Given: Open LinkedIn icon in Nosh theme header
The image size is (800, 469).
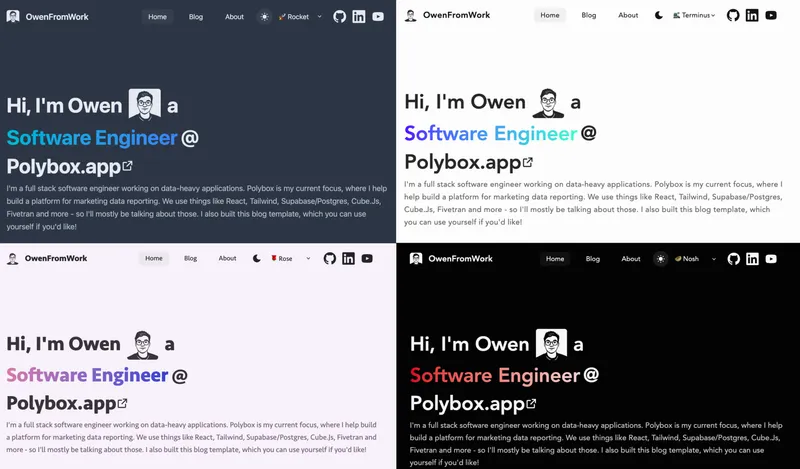Looking at the screenshot, I should (x=753, y=259).
